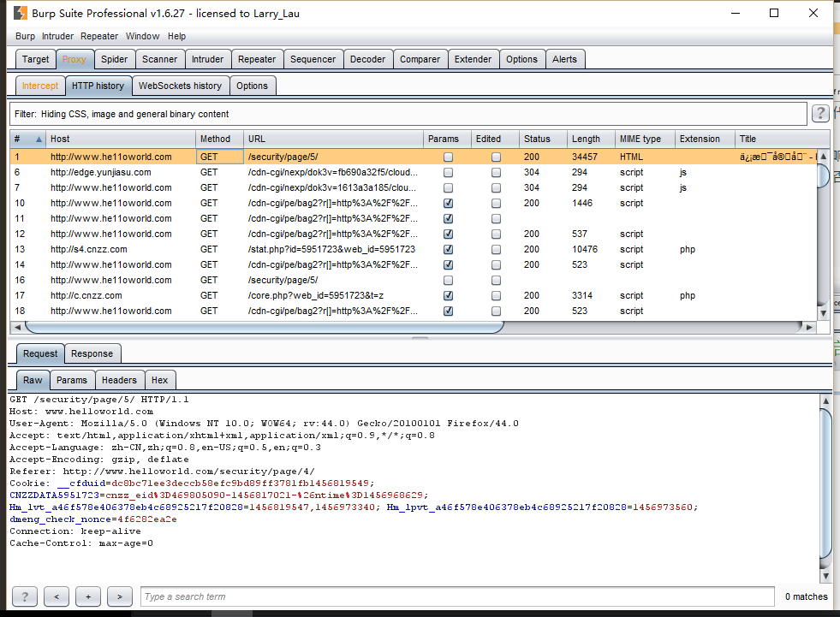The width and height of the screenshot is (840, 617).
Task: Toggle Params checkbox for row 6 yunjiasu
Action: point(449,173)
